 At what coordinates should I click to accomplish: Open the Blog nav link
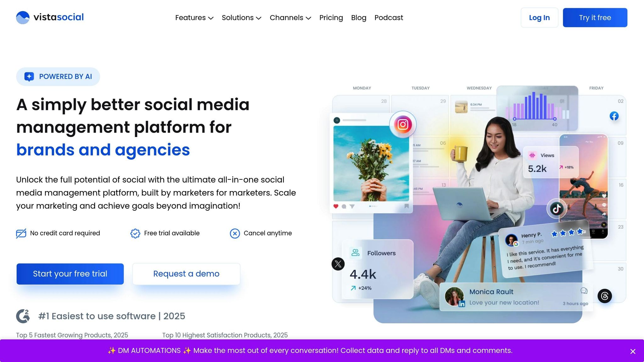[358, 18]
